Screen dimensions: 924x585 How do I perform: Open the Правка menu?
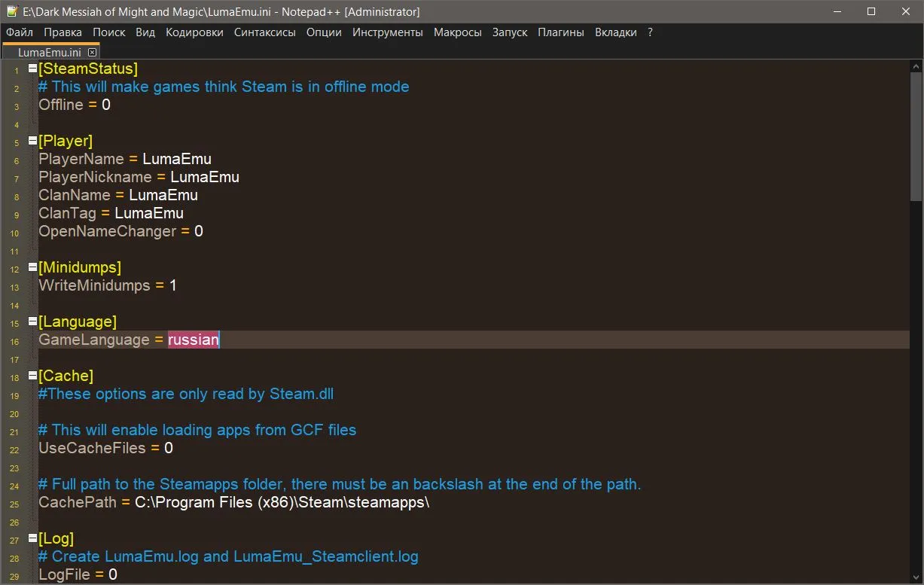(x=63, y=32)
